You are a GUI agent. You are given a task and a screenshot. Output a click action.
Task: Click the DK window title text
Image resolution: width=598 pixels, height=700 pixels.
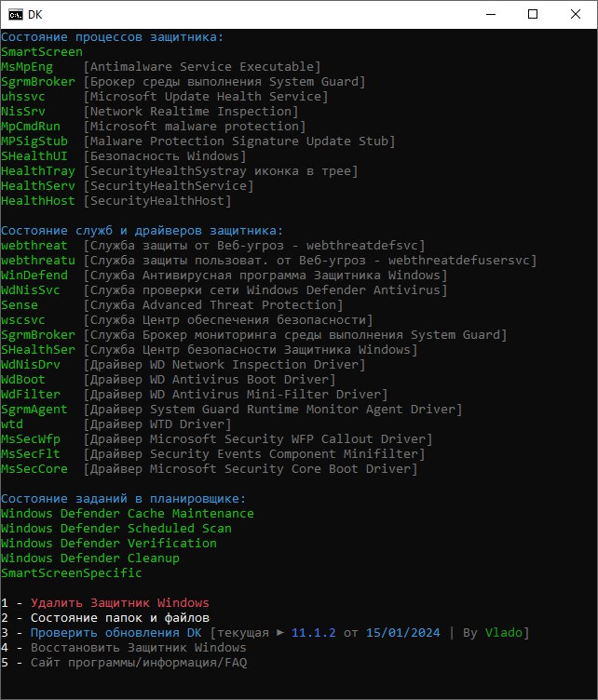[x=34, y=15]
